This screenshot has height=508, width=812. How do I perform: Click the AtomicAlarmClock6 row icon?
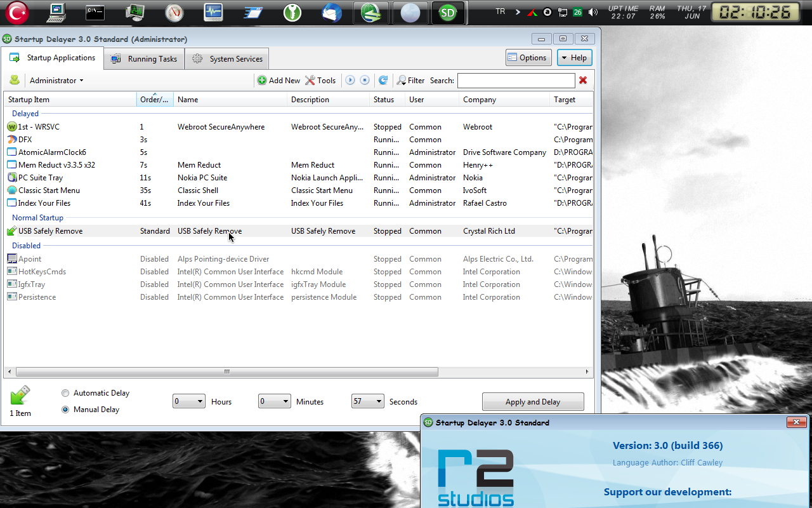click(x=12, y=152)
